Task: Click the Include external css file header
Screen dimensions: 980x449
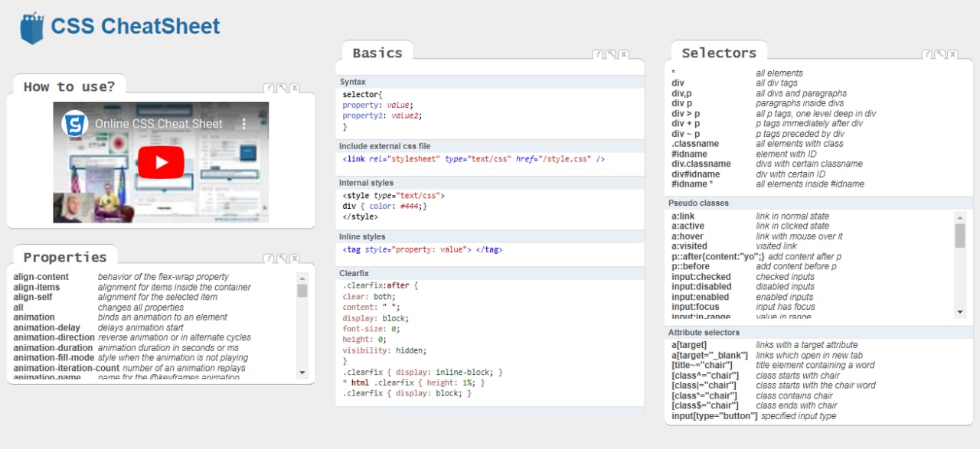Action: click(x=490, y=146)
